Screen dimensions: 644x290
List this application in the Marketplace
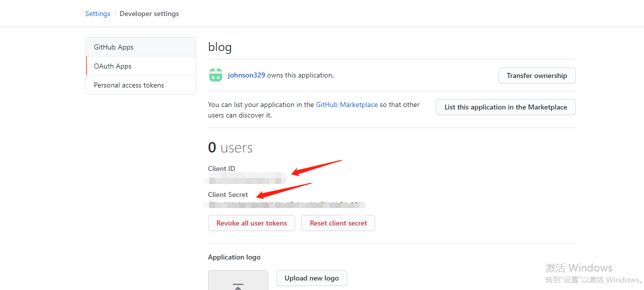pos(505,107)
